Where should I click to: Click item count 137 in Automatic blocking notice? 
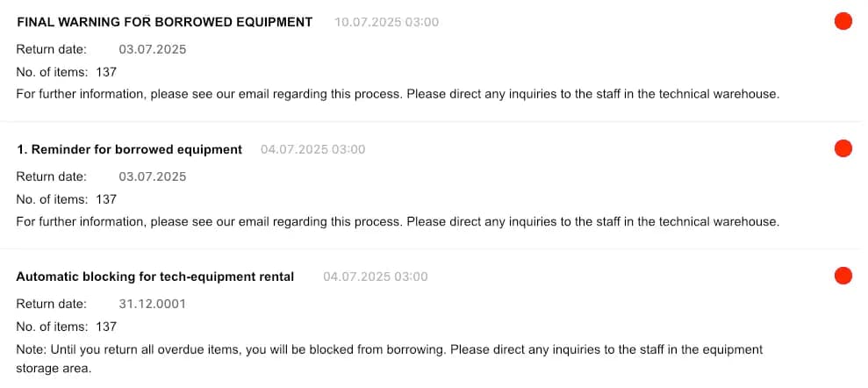click(x=106, y=327)
